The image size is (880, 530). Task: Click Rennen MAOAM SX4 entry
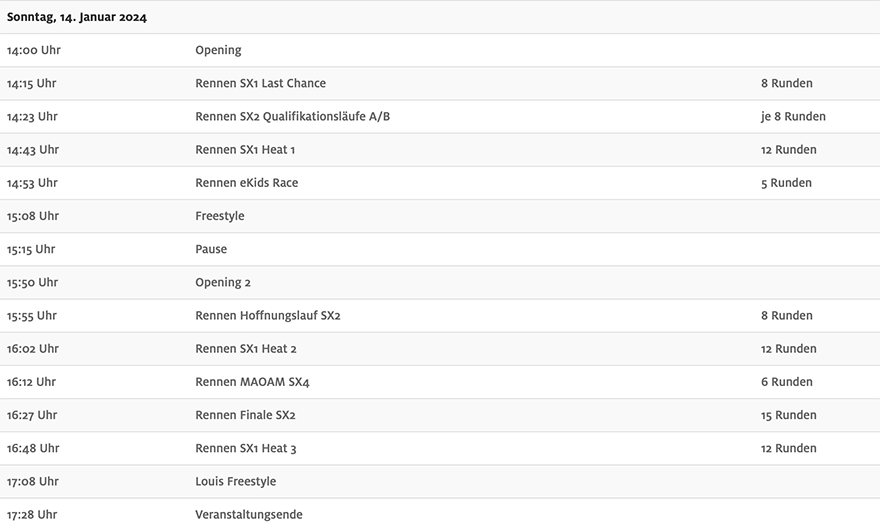coord(252,382)
